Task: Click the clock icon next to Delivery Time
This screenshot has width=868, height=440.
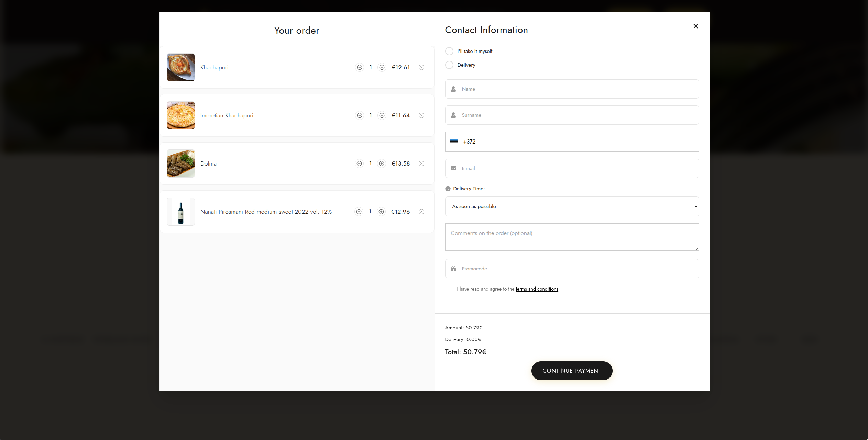Action: point(448,189)
